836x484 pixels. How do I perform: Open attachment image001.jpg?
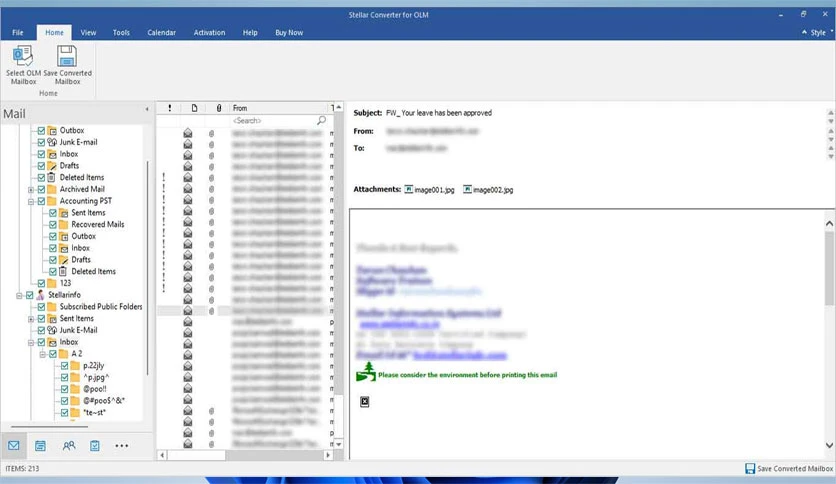pyautogui.click(x=430, y=190)
